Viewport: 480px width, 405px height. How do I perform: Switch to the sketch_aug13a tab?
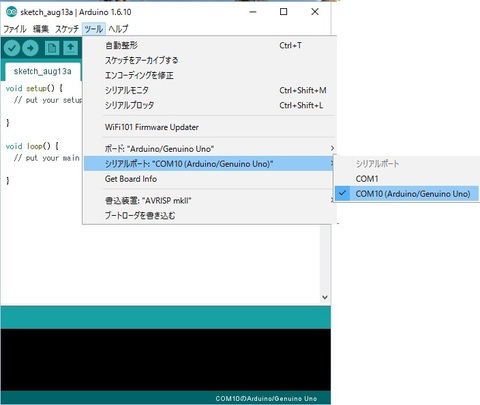point(42,71)
